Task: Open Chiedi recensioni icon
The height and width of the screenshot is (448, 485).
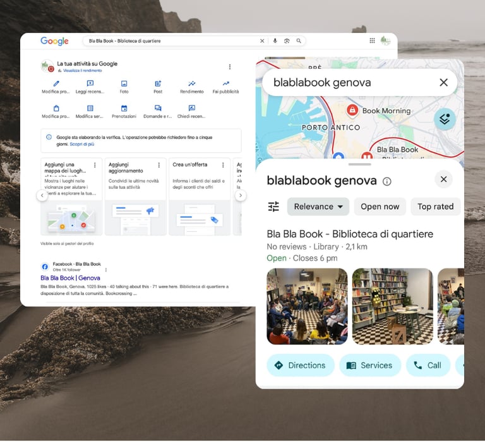Action: (192, 108)
